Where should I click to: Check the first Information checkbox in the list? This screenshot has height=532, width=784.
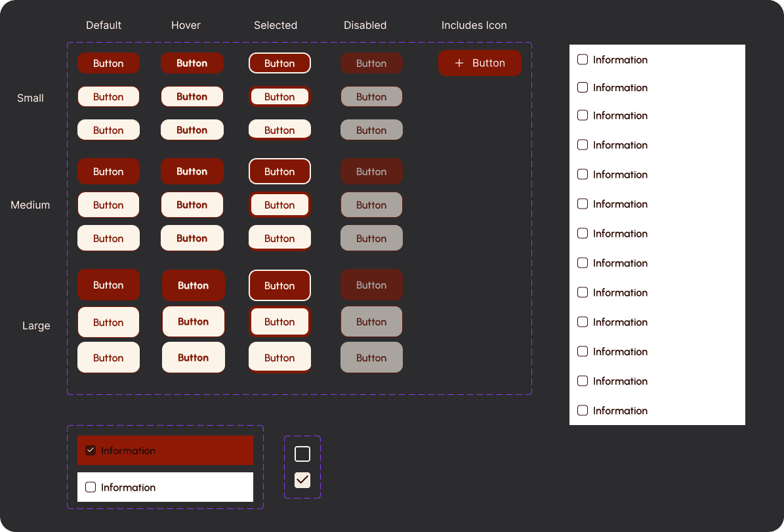(583, 59)
